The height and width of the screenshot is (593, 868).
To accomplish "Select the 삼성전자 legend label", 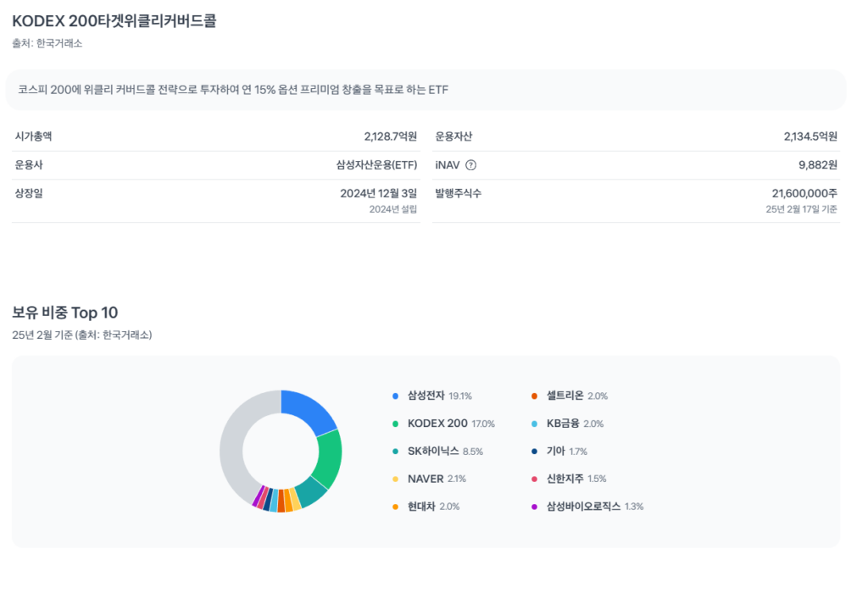I will click(426, 396).
